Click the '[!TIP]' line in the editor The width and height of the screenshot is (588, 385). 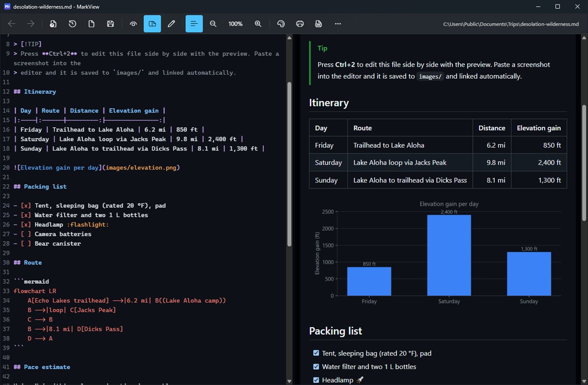point(27,44)
